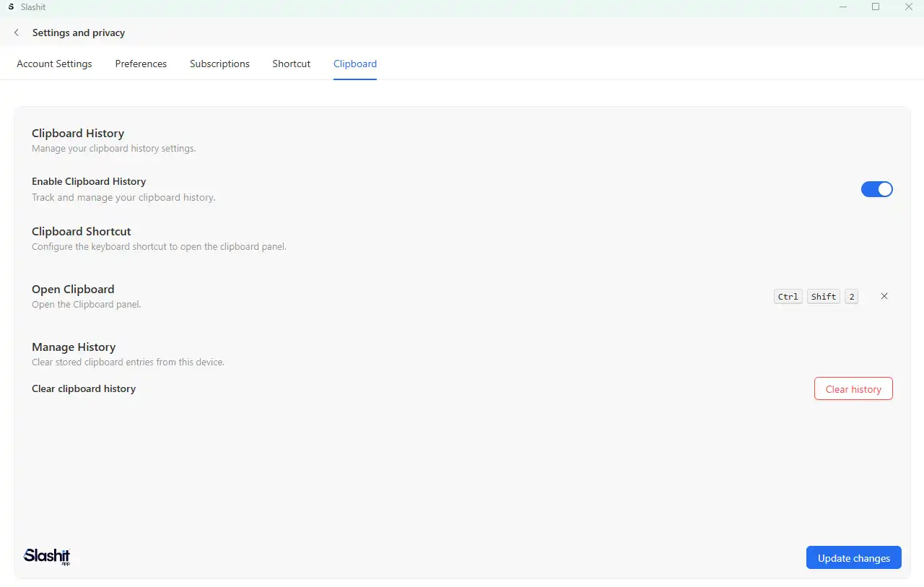
Task: Click 'Clear stored clipboard entries from this device.' text
Action: [128, 362]
